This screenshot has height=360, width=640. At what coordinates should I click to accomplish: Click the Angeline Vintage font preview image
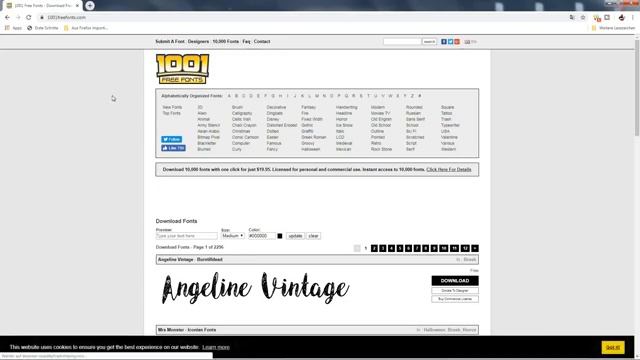(256, 289)
